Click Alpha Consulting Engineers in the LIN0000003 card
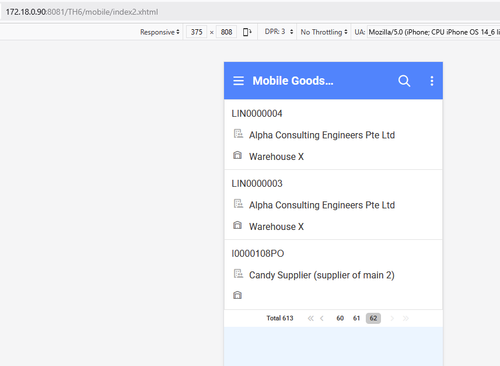 coord(322,205)
